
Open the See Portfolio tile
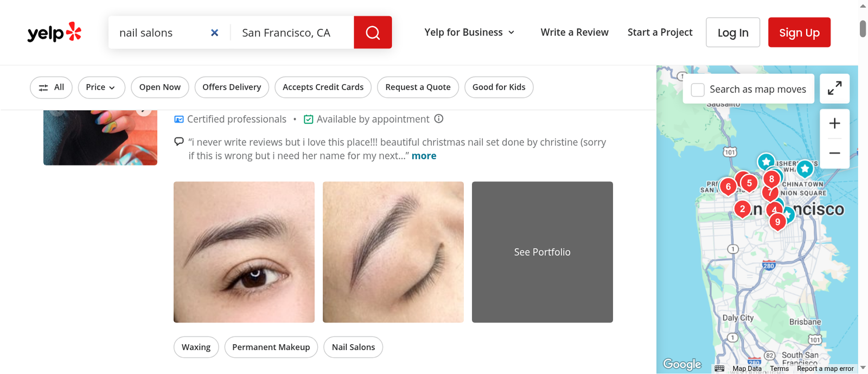(x=542, y=252)
